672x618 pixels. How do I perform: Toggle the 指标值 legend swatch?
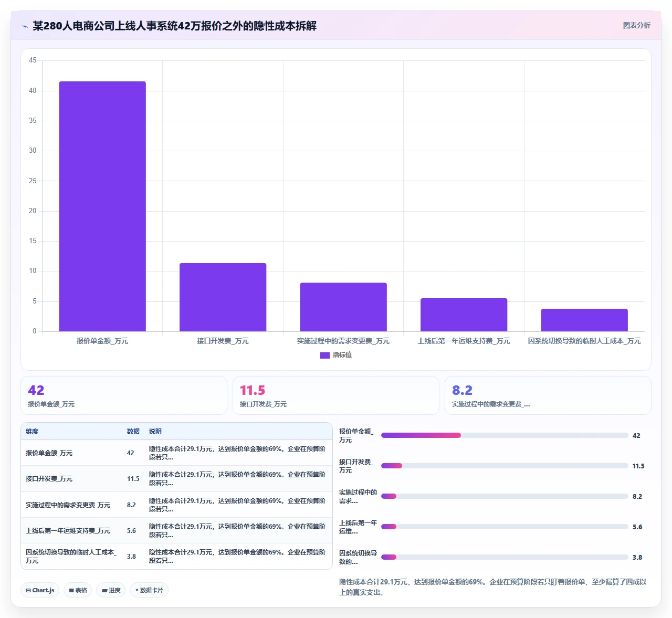[x=324, y=355]
